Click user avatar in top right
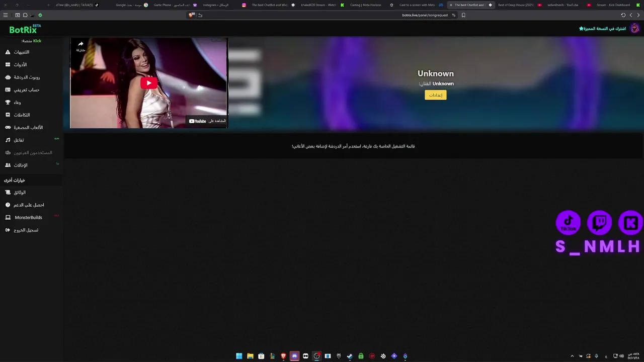Image resolution: width=644 pixels, height=362 pixels. [635, 29]
